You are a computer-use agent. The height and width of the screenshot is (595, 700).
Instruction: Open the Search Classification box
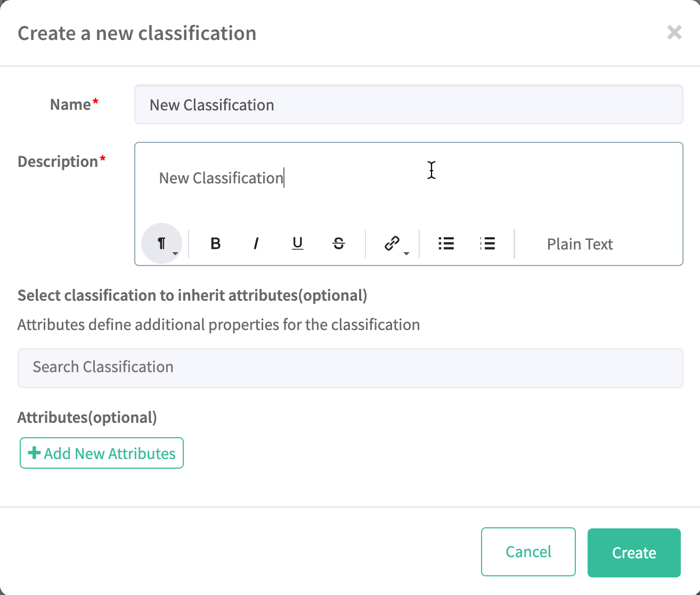click(x=350, y=367)
